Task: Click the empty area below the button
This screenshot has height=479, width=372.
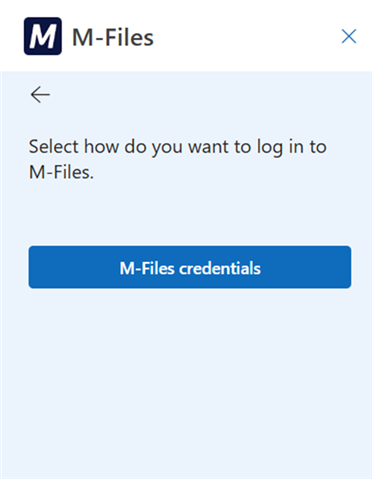Action: 186,383
